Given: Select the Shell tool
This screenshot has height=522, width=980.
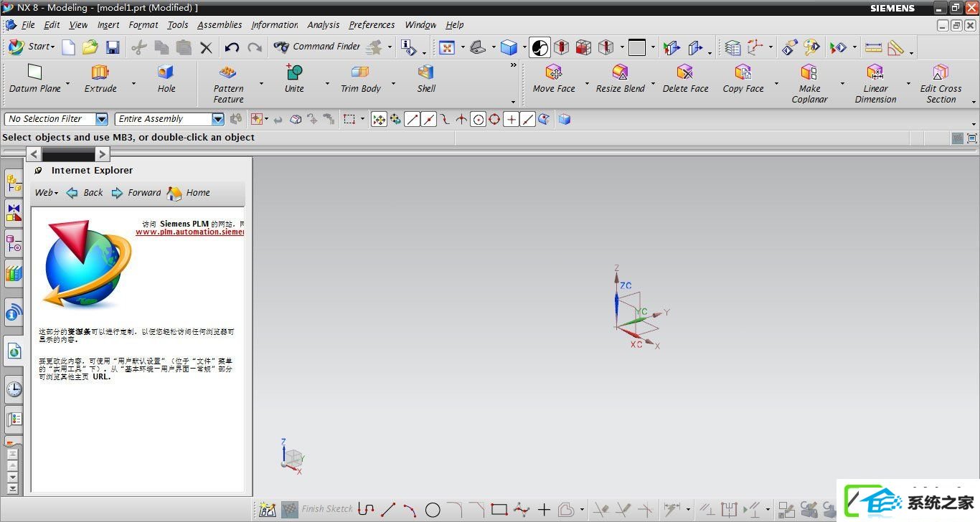Looking at the screenshot, I should coord(426,78).
